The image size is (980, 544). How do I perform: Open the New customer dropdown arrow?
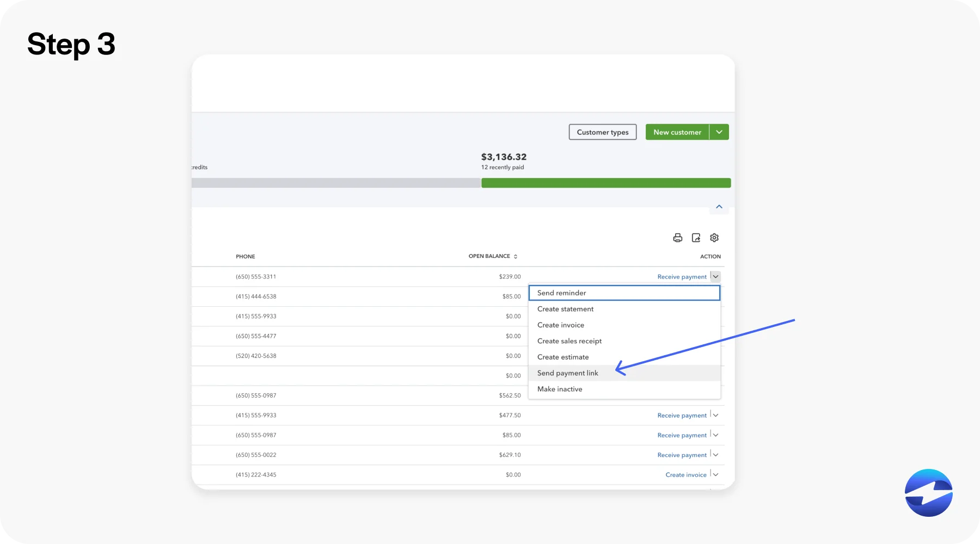(719, 132)
